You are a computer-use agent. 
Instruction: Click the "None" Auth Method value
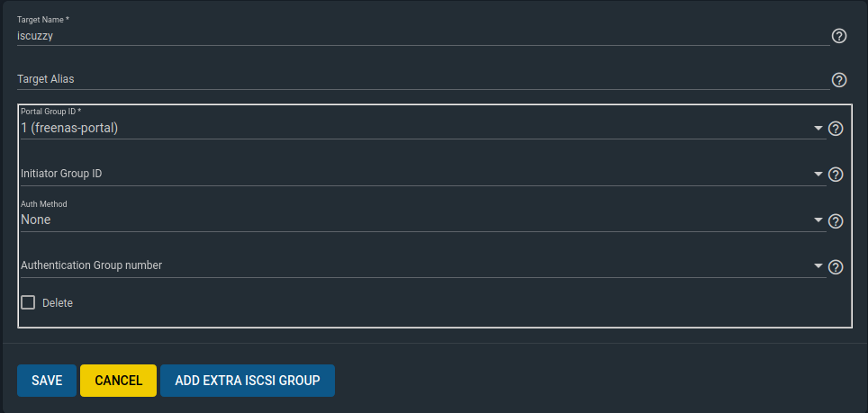point(36,220)
